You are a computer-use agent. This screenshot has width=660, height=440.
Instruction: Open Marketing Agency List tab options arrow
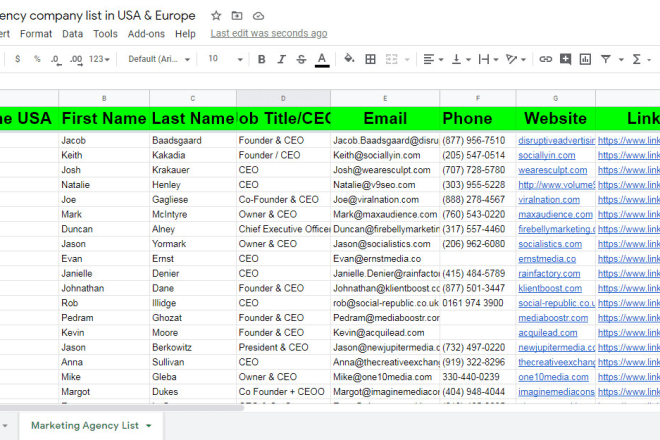tap(149, 426)
